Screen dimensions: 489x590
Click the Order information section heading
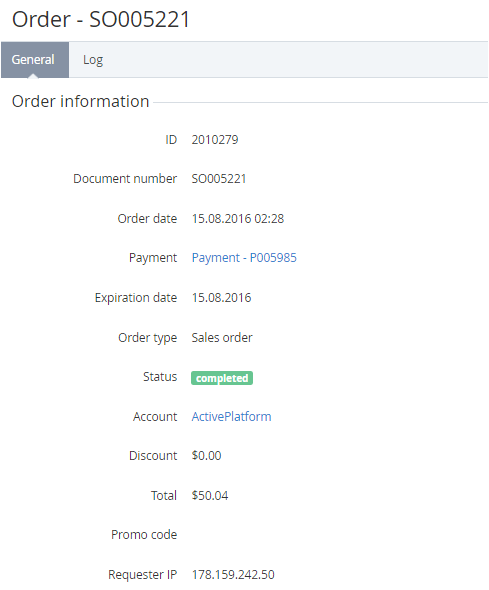pos(80,101)
